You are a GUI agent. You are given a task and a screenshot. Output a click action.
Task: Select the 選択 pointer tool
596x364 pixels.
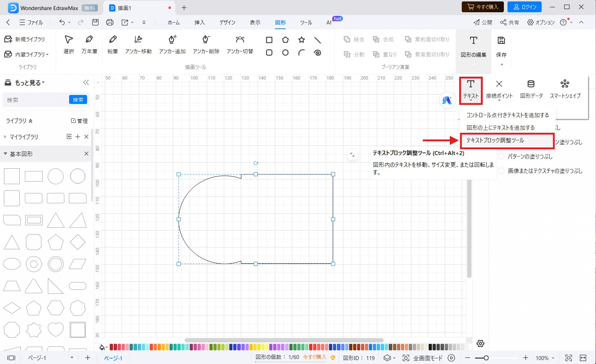click(x=68, y=45)
